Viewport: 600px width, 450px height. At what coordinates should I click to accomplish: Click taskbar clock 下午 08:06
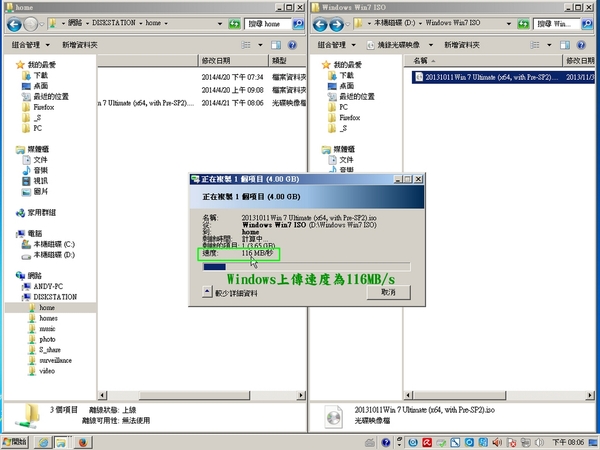pos(568,442)
